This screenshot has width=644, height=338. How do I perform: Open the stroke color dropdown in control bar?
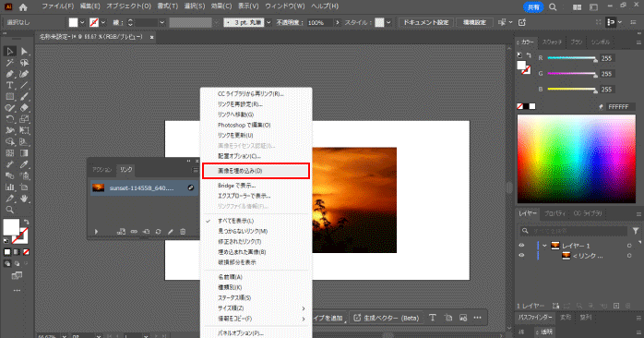[x=103, y=22]
